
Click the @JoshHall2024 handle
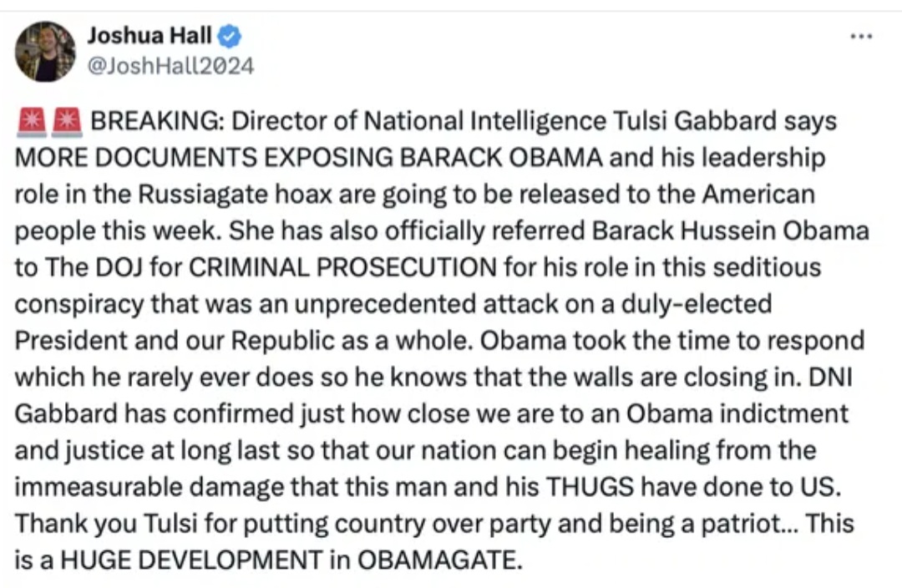pos(170,65)
